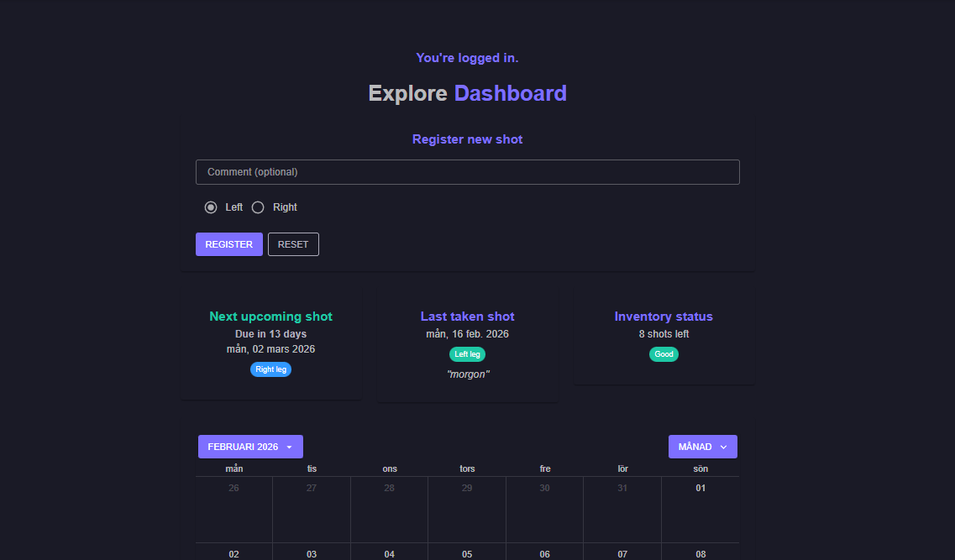Click the caret icon on FEBRUARI 2026
This screenshot has width=955, height=560.
pos(289,447)
